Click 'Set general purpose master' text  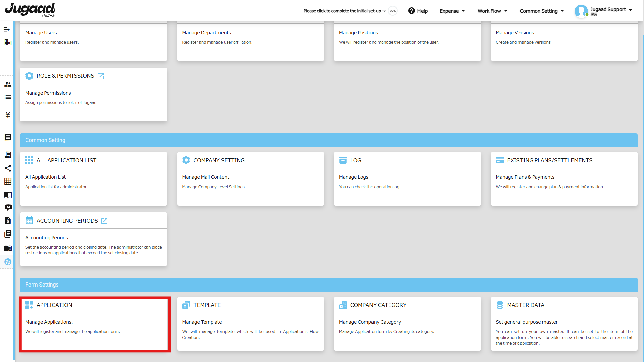[x=527, y=322]
